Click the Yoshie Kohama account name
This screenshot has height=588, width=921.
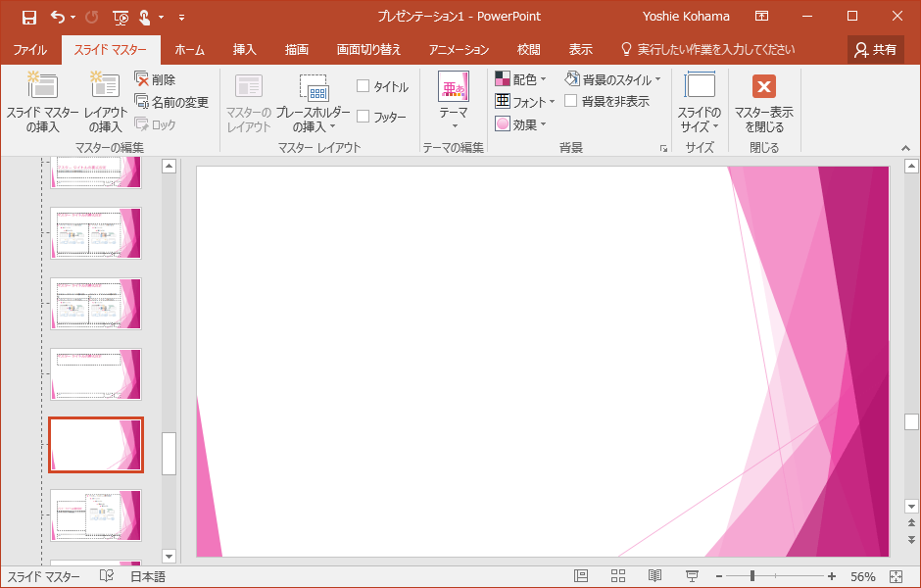[686, 17]
